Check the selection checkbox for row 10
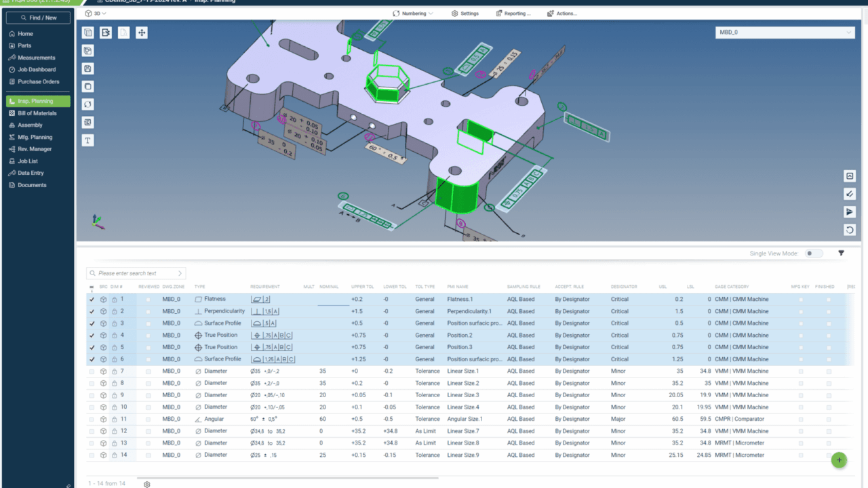Viewport: 868px width, 488px height. click(x=92, y=407)
